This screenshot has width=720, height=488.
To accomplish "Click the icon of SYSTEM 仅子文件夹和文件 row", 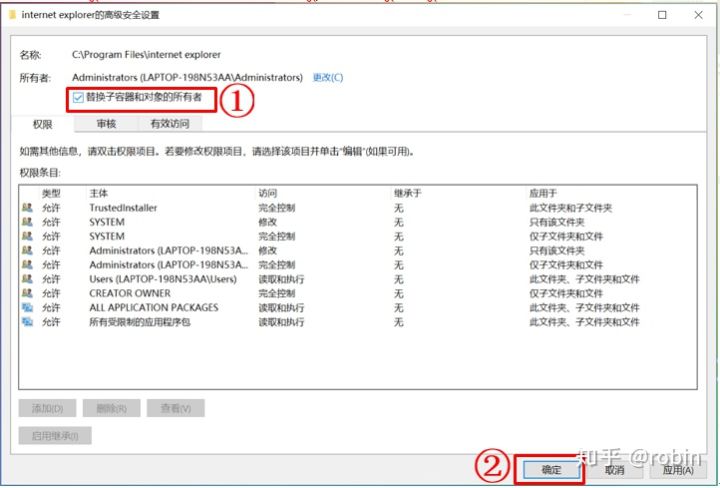I will (x=27, y=236).
